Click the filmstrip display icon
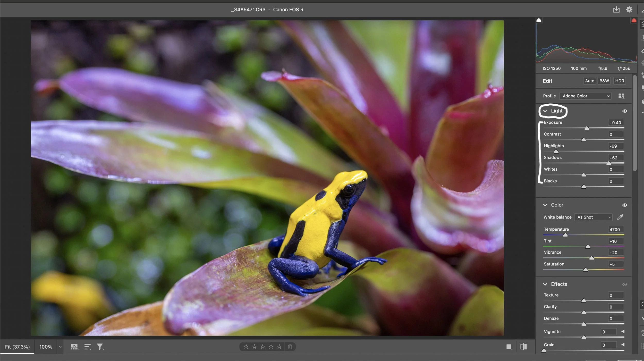 pyautogui.click(x=74, y=347)
